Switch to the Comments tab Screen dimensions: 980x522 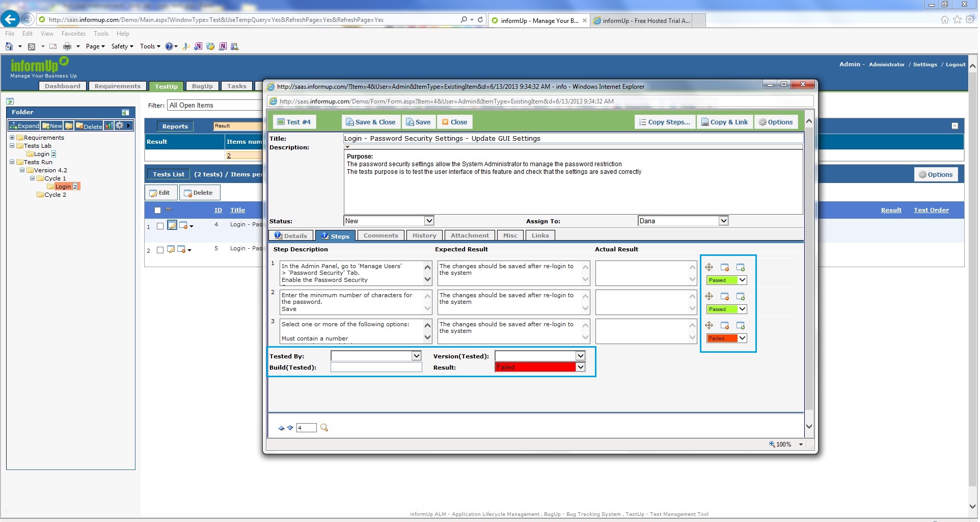(382, 236)
